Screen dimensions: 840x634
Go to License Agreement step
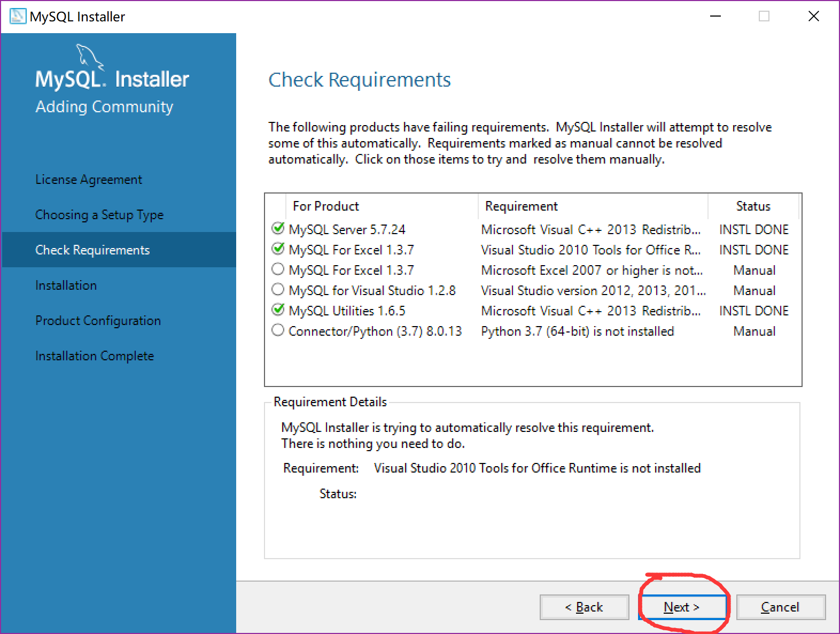tap(89, 180)
